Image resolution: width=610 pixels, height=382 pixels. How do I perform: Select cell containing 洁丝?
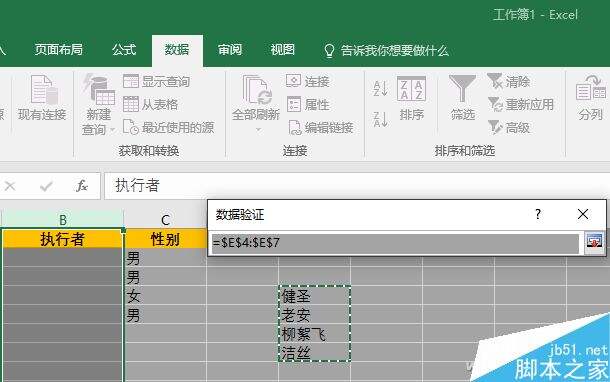tap(314, 352)
